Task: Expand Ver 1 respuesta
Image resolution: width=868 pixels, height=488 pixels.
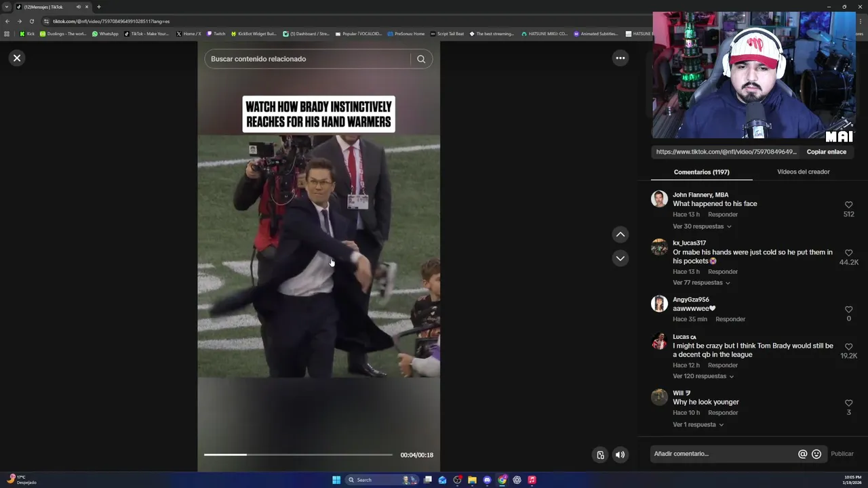Action: point(698,425)
